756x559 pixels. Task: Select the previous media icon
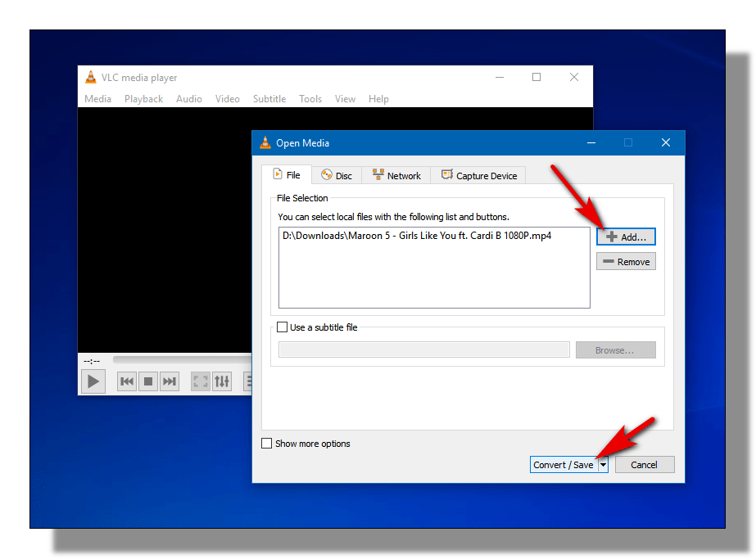tap(127, 381)
